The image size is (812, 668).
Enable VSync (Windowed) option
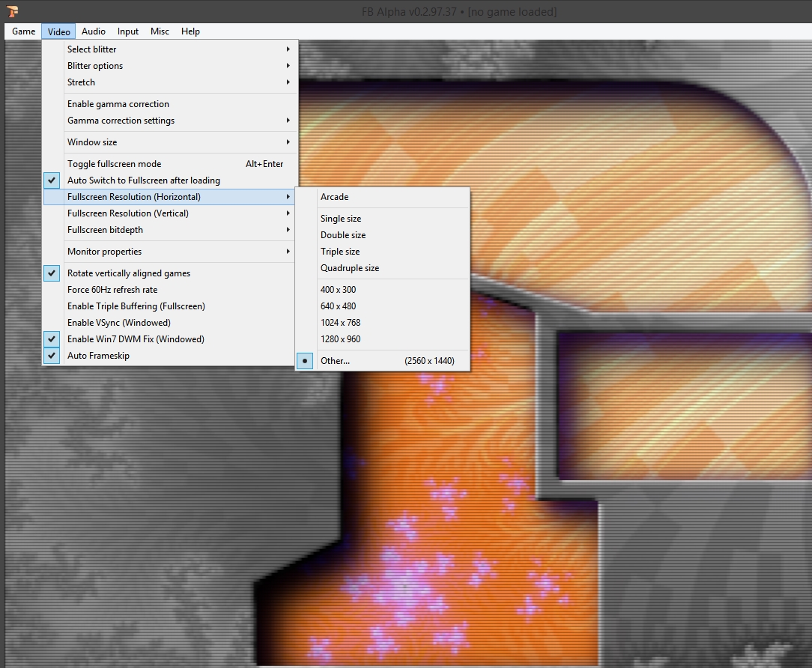[170, 323]
